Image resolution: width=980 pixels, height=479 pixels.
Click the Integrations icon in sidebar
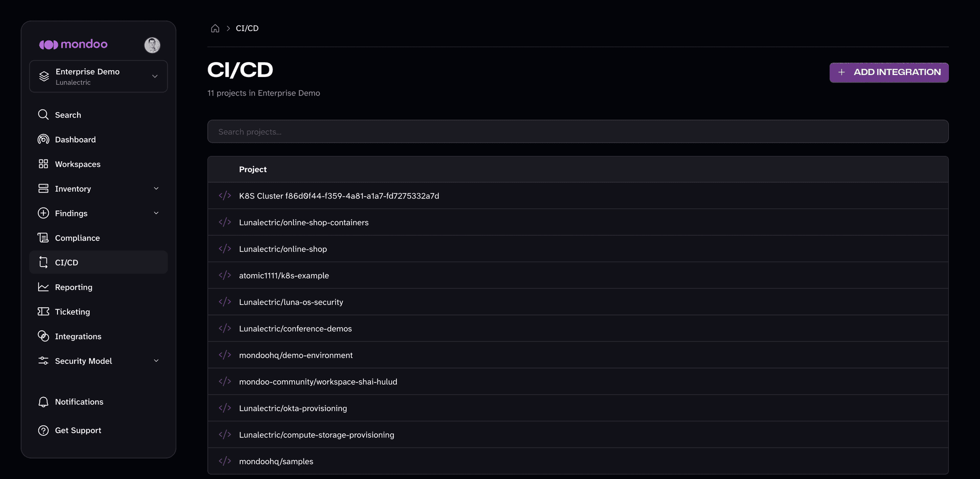[x=44, y=336]
